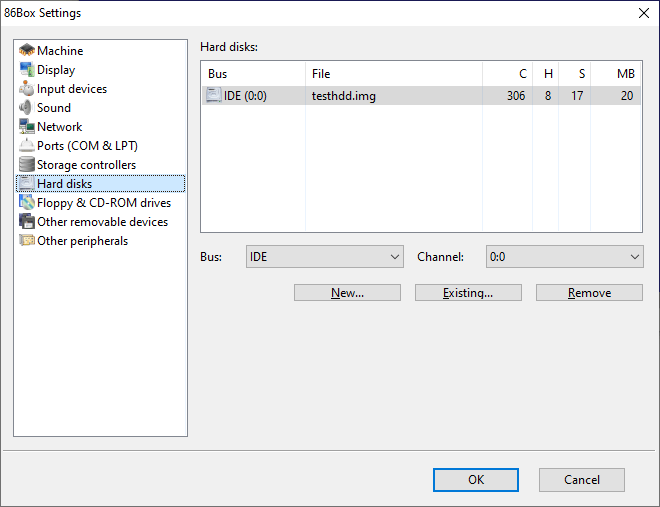The image size is (660, 507).
Task: Click the Floppy & CD-ROM drives icon
Action: tap(27, 203)
